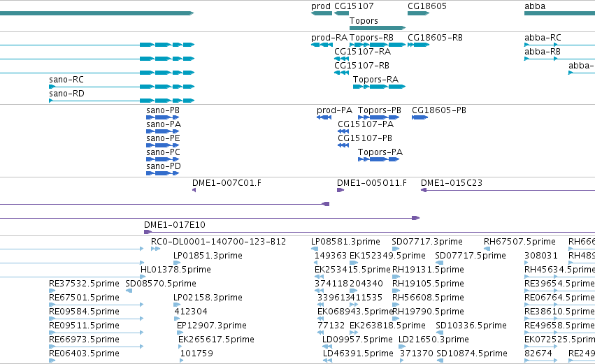Select protein Topors-PB
The height and width of the screenshot is (364, 595).
378,117
